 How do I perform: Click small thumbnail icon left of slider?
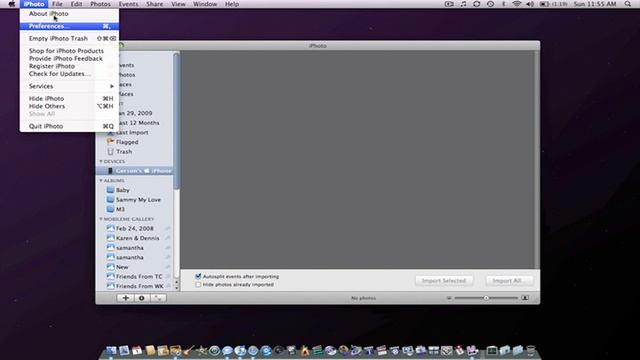pos(449,298)
